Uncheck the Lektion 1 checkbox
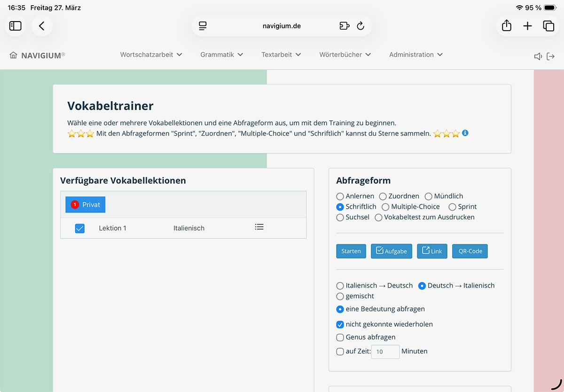The height and width of the screenshot is (392, 564). (80, 228)
